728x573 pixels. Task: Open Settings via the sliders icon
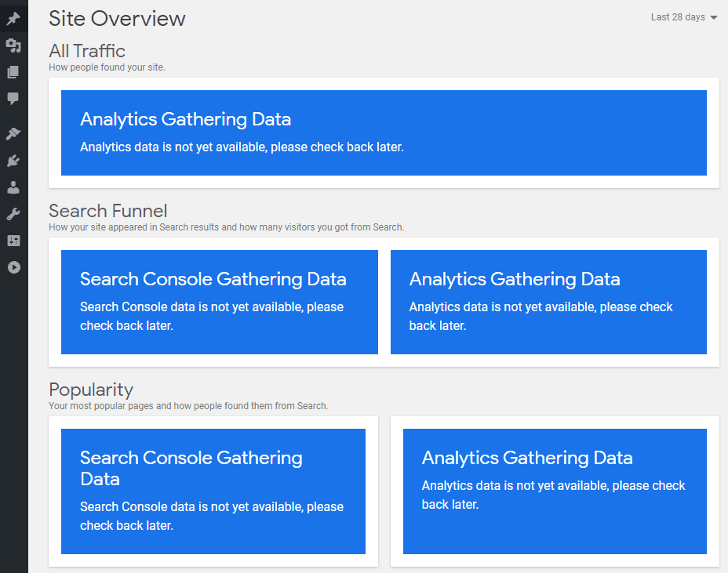pyautogui.click(x=13, y=240)
